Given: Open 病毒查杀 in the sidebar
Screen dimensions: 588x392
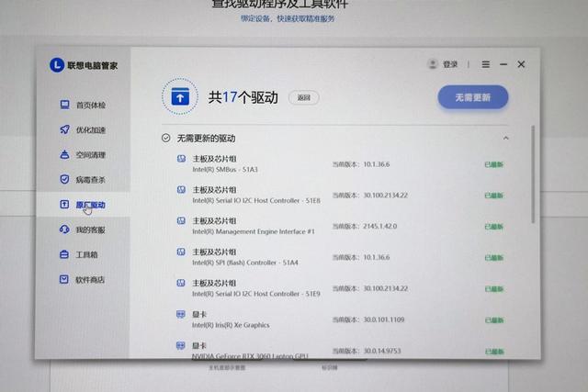Looking at the screenshot, I should click(x=83, y=180).
